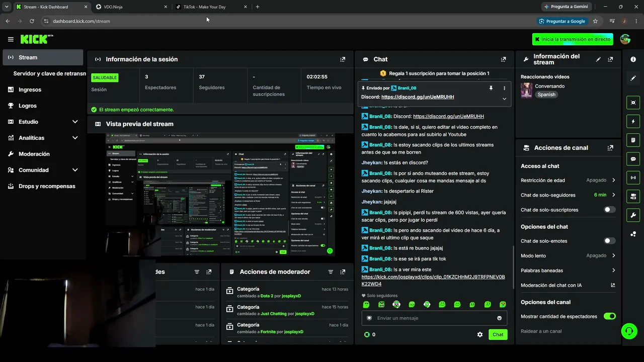Image resolution: width=644 pixels, height=362 pixels.
Task: Click Raidear a un canal
Action: coord(541,331)
